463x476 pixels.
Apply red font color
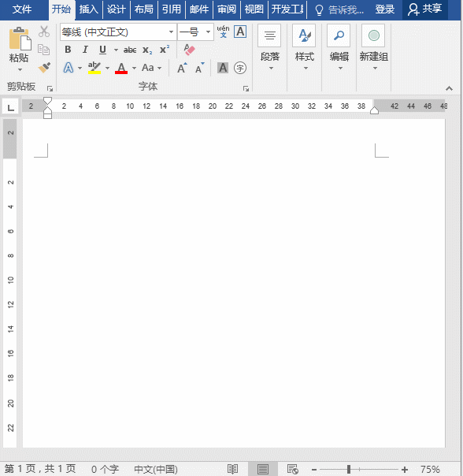coord(121,68)
